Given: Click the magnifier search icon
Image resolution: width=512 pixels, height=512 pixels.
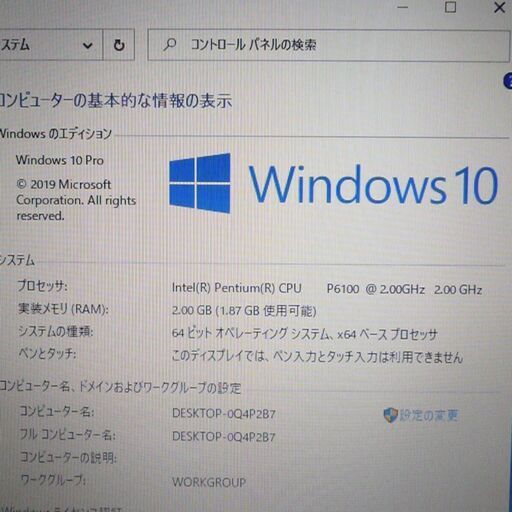Looking at the screenshot, I should (x=170, y=44).
